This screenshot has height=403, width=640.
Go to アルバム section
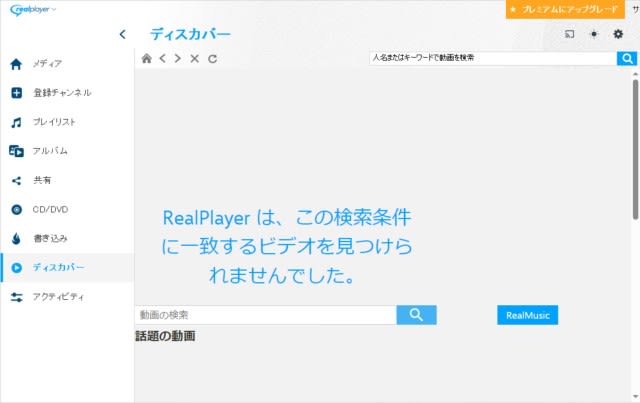(50, 151)
